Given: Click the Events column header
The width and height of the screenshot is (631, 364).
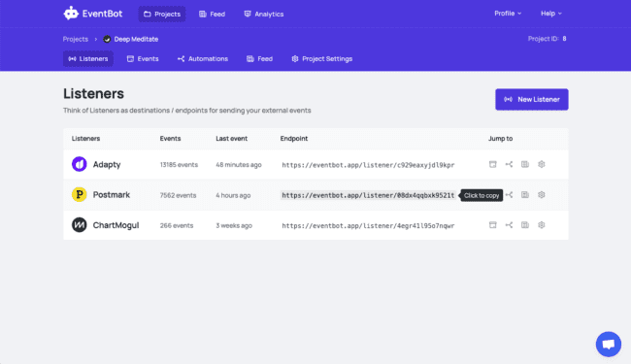Looking at the screenshot, I should coord(170,139).
